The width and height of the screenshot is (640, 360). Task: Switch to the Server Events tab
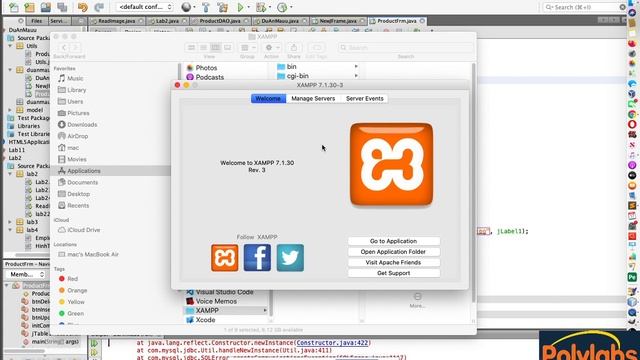[x=364, y=98]
